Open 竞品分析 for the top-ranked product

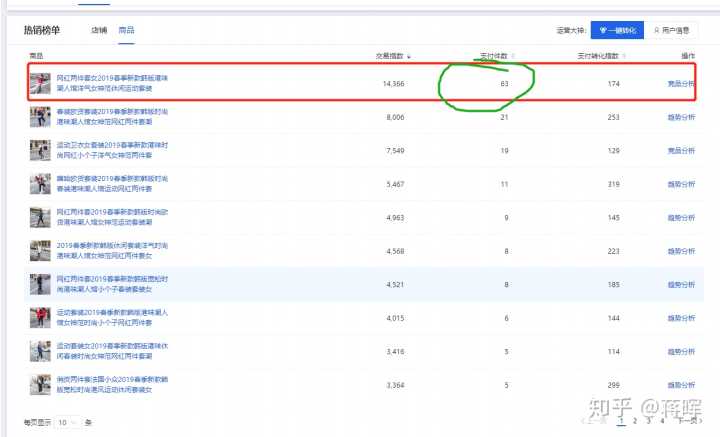(681, 84)
